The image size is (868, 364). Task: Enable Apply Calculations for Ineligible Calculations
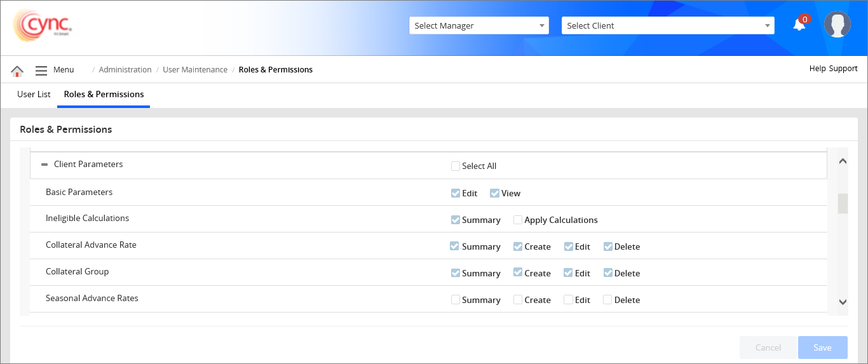click(x=518, y=220)
